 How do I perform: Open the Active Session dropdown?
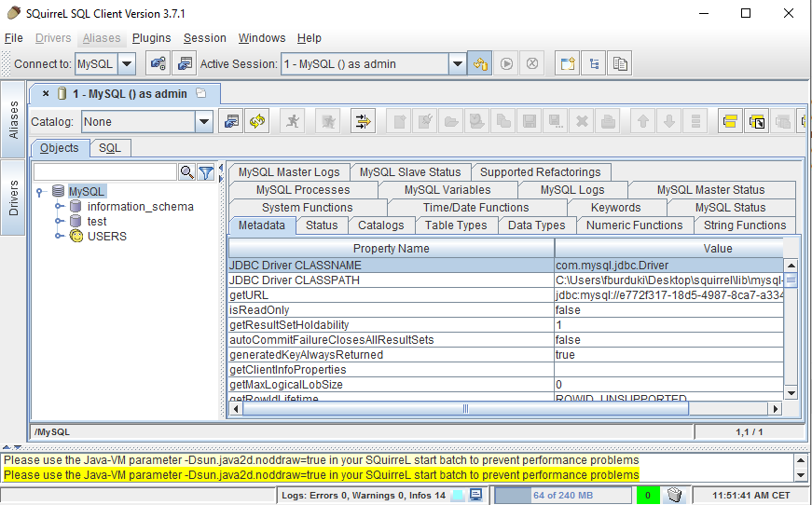(x=457, y=64)
